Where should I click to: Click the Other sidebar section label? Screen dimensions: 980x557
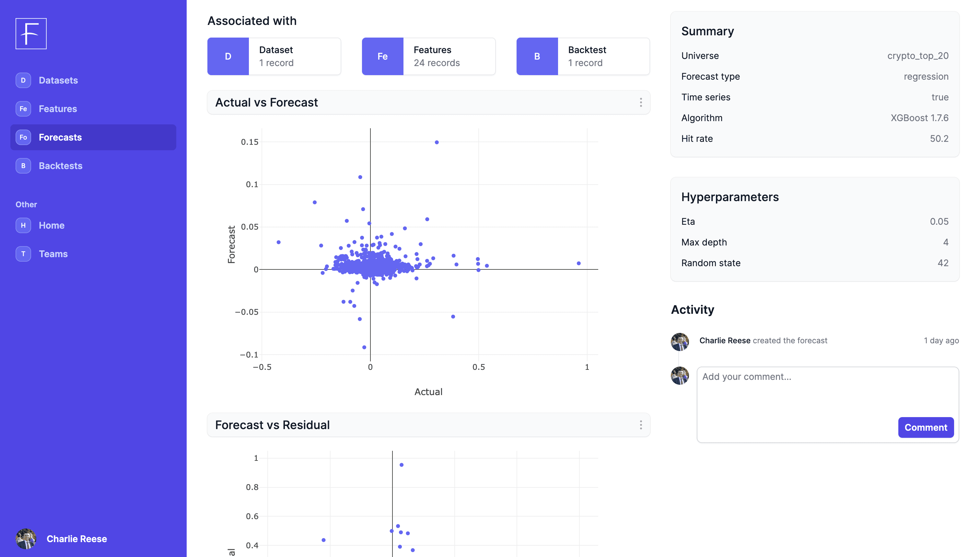26,204
